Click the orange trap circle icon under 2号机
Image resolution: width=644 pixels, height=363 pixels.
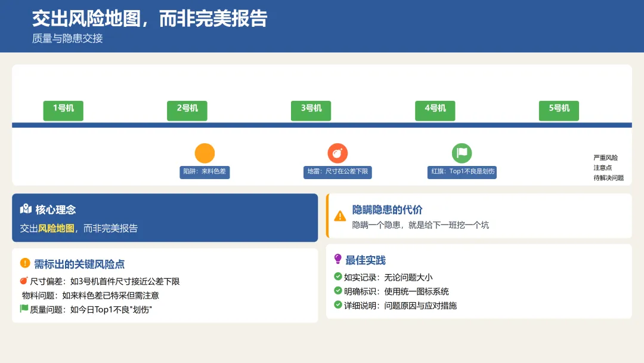[x=205, y=153]
